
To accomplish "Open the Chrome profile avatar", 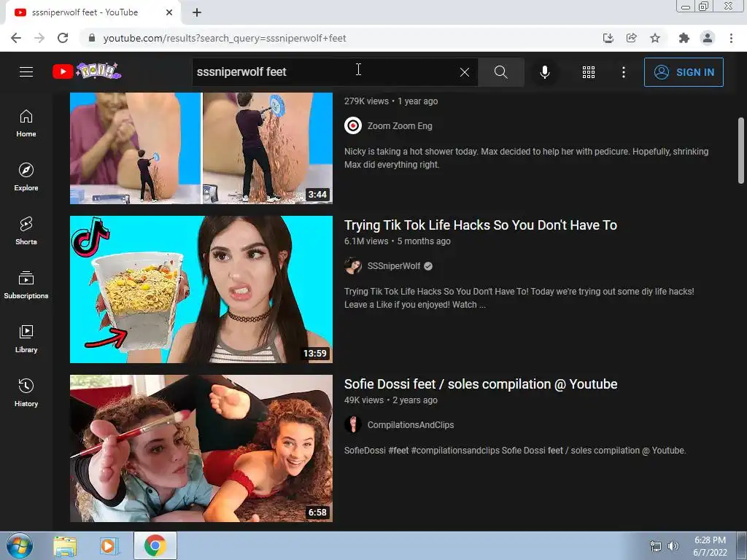I will coord(708,38).
